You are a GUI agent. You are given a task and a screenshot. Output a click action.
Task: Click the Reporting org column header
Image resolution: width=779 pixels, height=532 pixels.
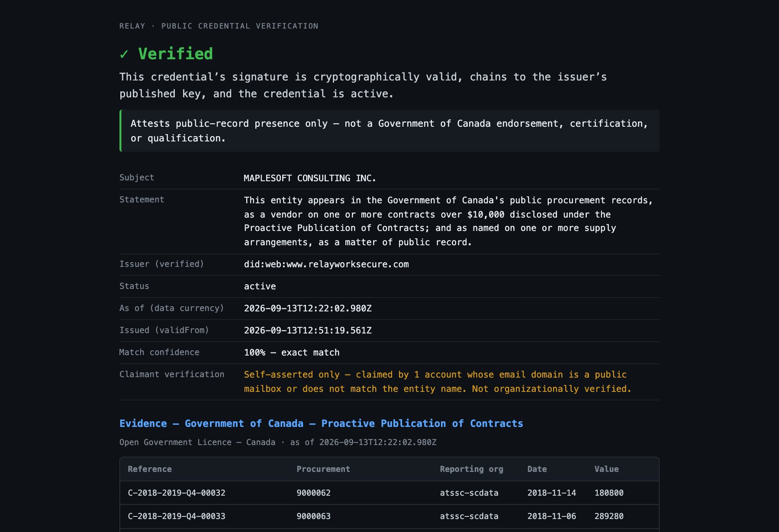pyautogui.click(x=471, y=469)
